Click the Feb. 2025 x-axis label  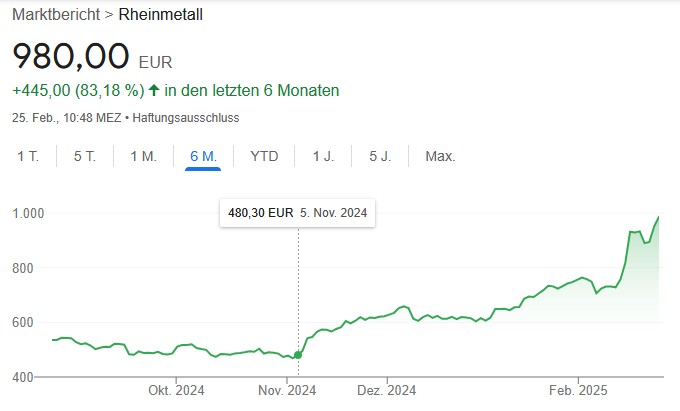(x=577, y=390)
